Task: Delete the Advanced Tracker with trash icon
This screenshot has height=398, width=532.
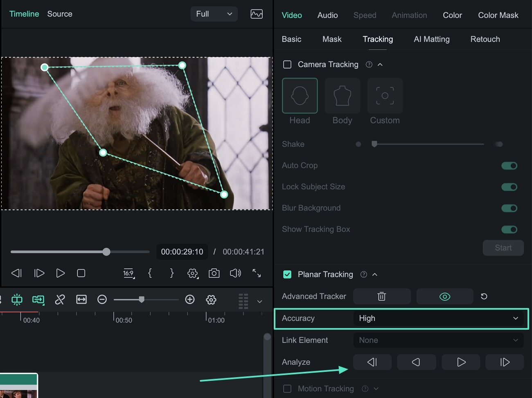Action: [381, 296]
